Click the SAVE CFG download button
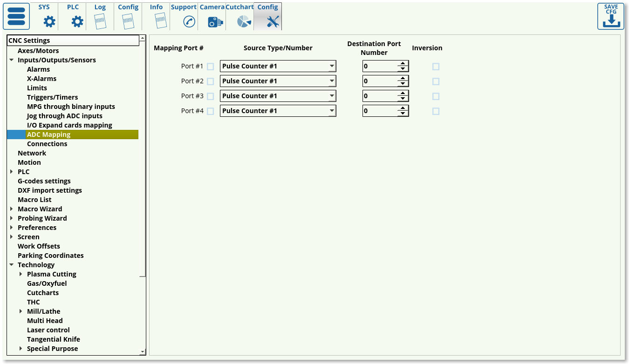629x364 pixels. point(610,17)
